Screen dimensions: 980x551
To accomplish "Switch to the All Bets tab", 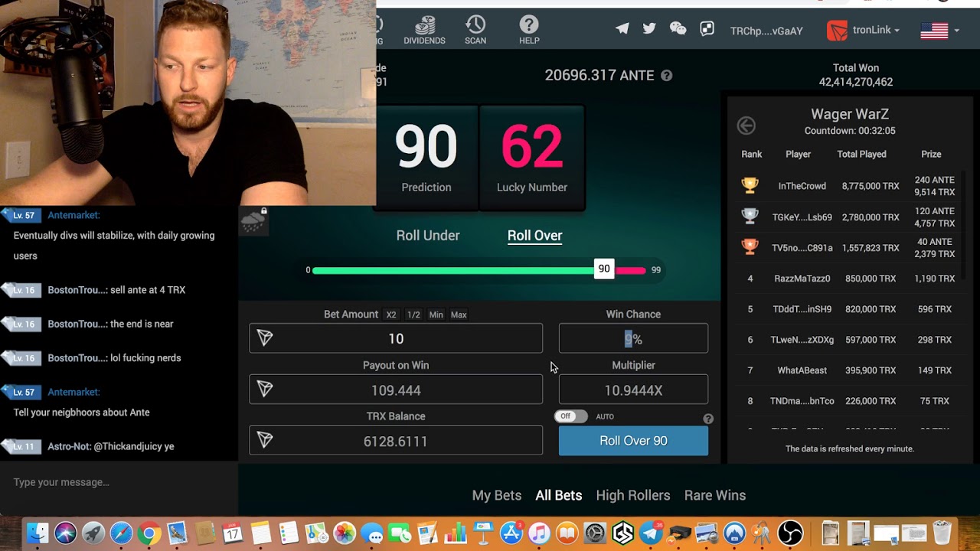I will (559, 495).
